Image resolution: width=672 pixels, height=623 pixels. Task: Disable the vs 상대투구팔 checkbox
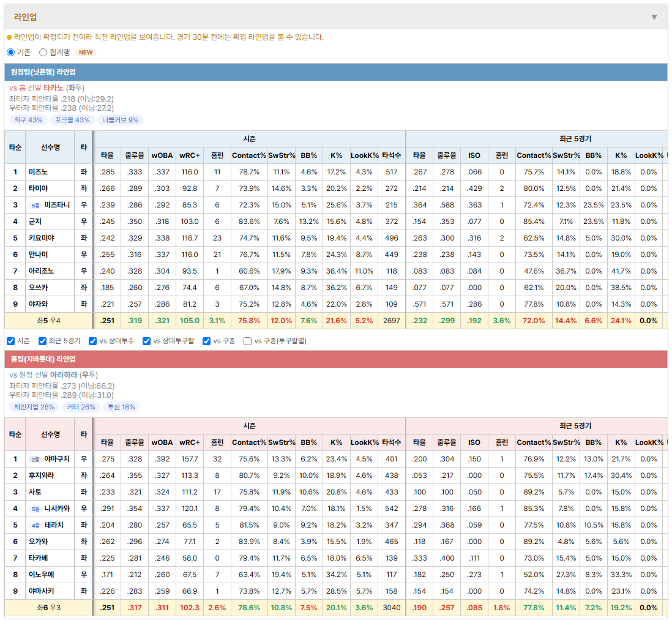coord(146,341)
